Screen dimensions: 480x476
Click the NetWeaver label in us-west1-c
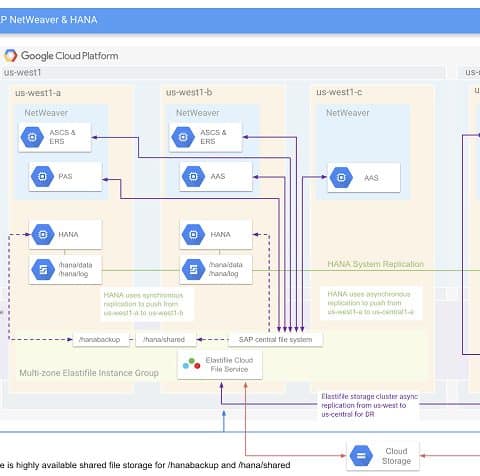(x=348, y=113)
